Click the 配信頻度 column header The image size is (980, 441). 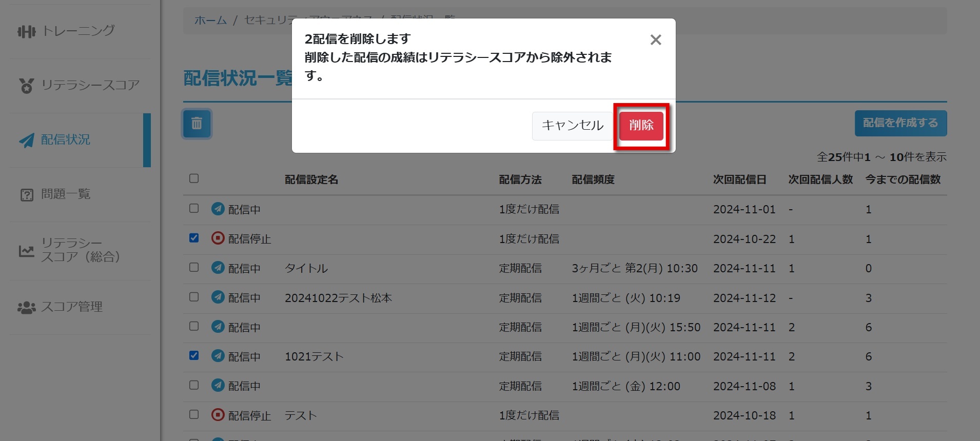point(593,179)
